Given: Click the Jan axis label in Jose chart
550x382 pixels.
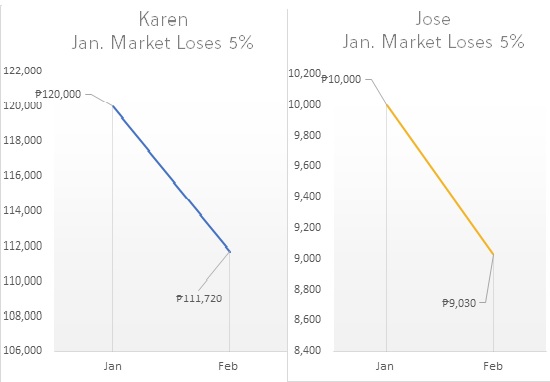Looking at the screenshot, I should pos(384,366).
